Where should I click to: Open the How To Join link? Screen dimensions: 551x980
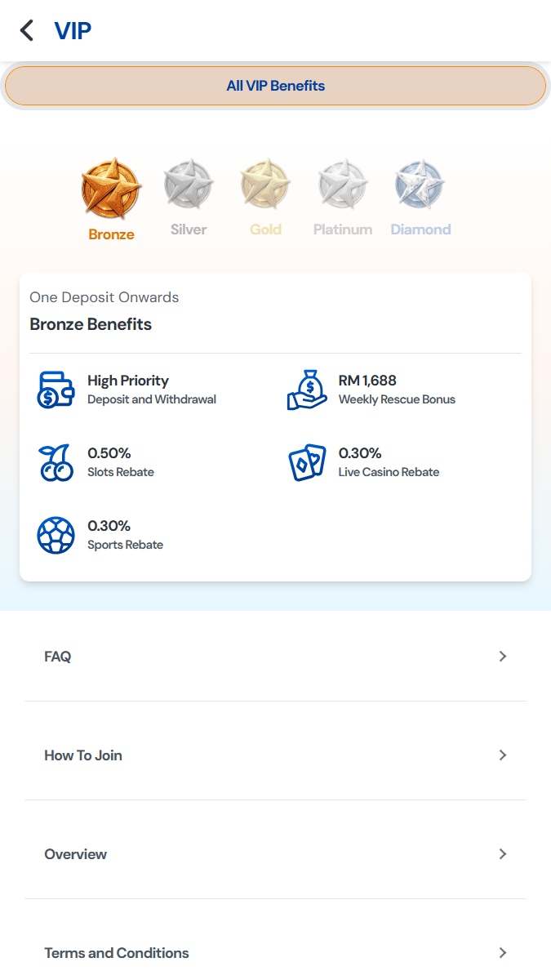(83, 755)
